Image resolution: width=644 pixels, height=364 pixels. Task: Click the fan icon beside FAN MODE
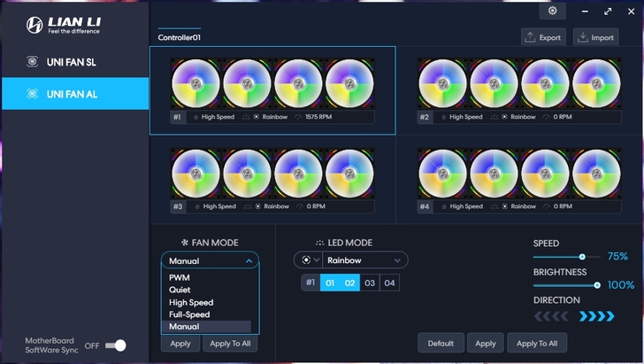click(x=185, y=243)
